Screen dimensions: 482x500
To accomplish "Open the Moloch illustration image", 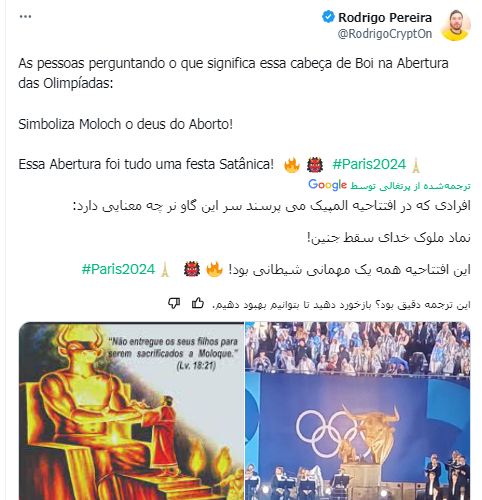I will pos(131,411).
